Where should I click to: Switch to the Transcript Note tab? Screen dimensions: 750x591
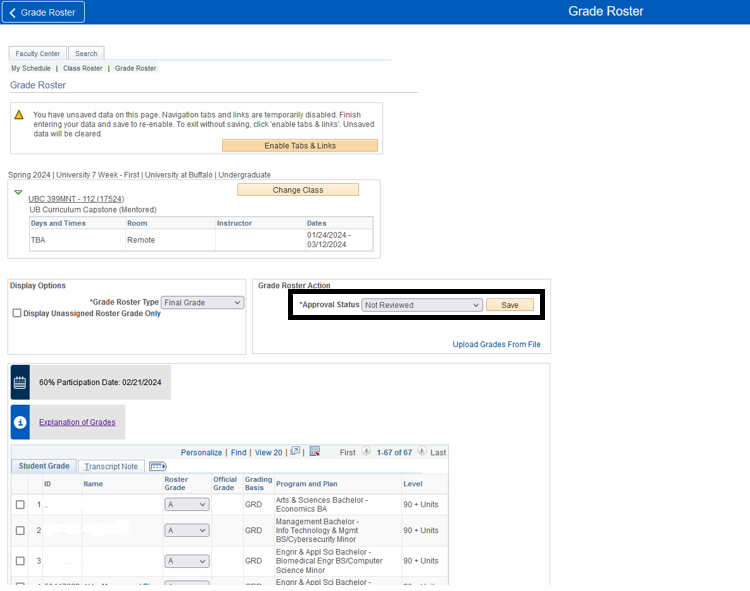click(111, 466)
